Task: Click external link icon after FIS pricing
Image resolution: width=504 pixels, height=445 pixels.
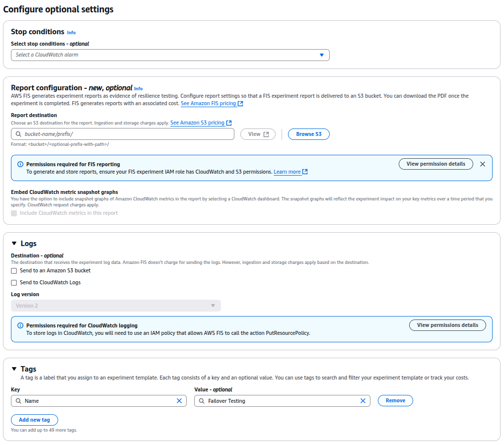Action: 240,103
